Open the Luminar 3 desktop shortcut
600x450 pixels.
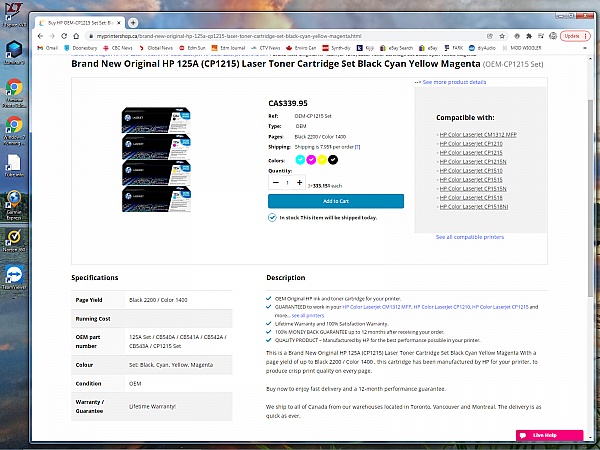[14, 52]
